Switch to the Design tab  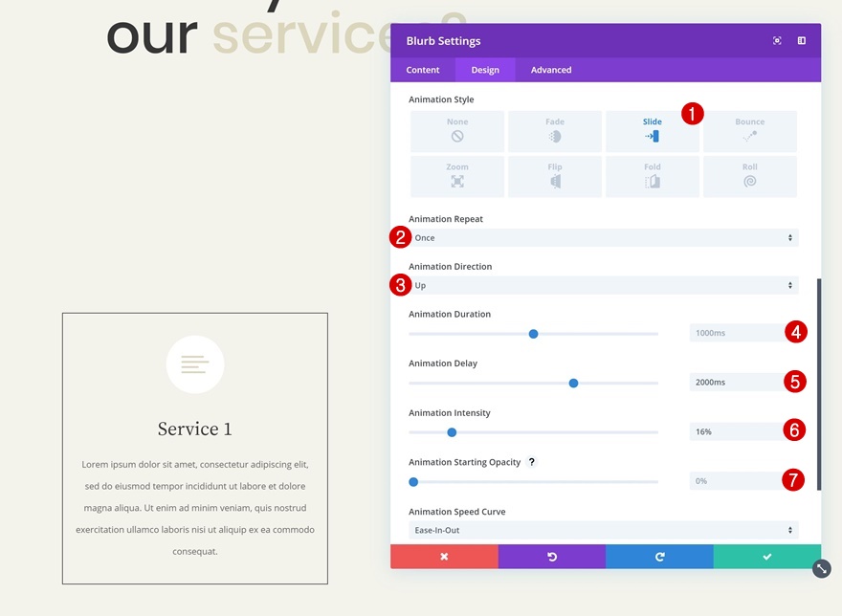[x=485, y=70]
